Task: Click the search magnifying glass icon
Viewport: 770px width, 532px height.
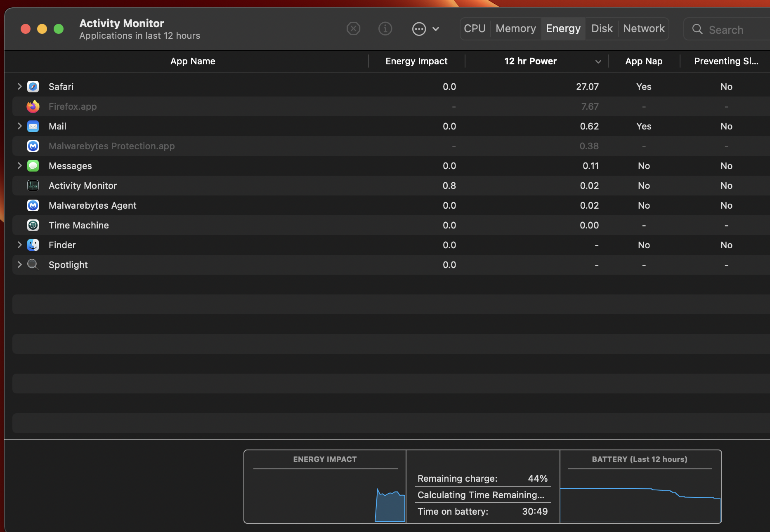Action: click(697, 29)
